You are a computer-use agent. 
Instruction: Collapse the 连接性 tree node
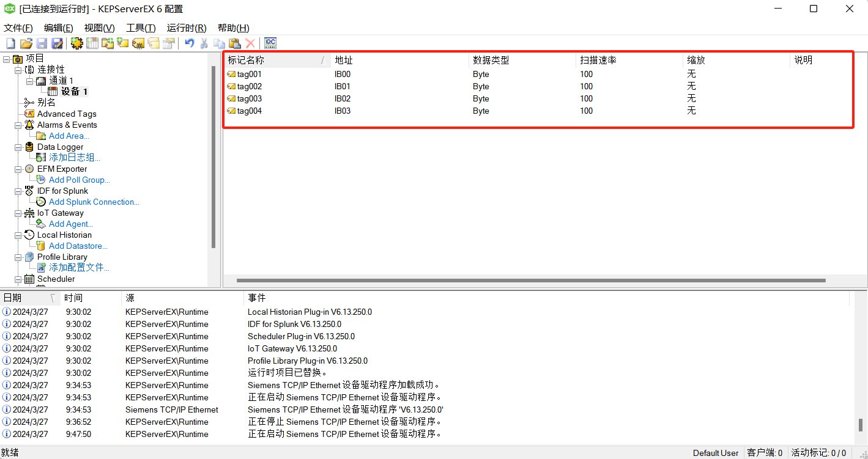coord(18,70)
